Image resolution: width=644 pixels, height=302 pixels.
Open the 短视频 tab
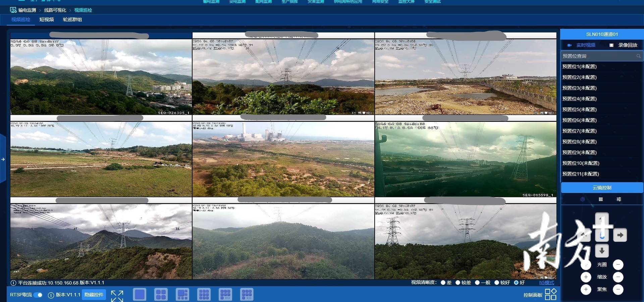point(47,19)
